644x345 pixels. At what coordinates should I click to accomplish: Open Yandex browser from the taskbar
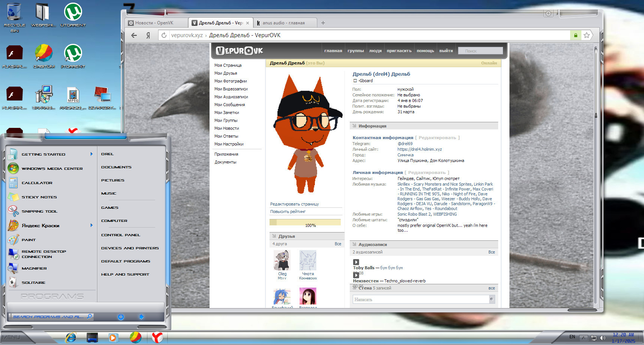[157, 337]
